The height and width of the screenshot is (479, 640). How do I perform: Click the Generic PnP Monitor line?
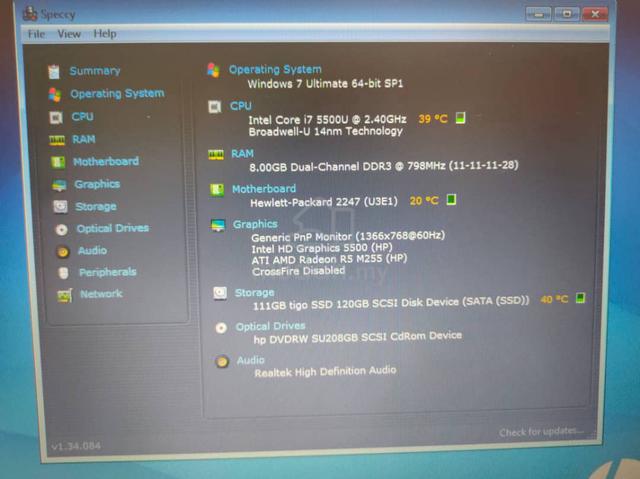click(348, 236)
